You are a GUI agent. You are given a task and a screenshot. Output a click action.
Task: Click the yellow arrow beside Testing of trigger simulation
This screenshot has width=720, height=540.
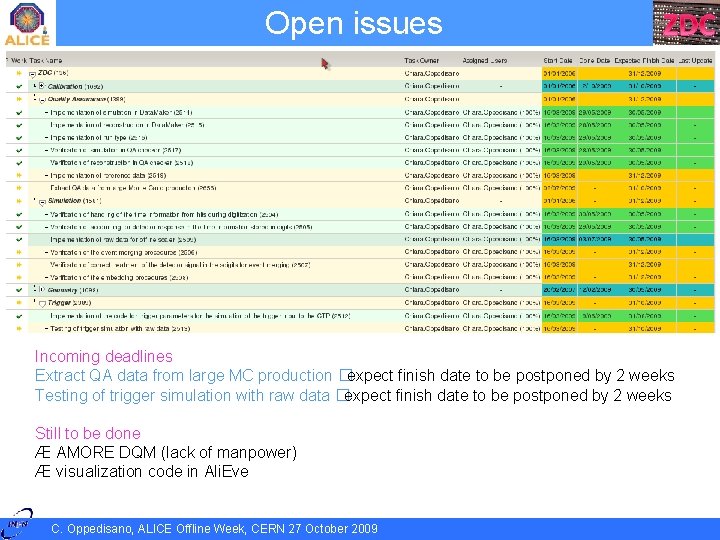click(19, 329)
